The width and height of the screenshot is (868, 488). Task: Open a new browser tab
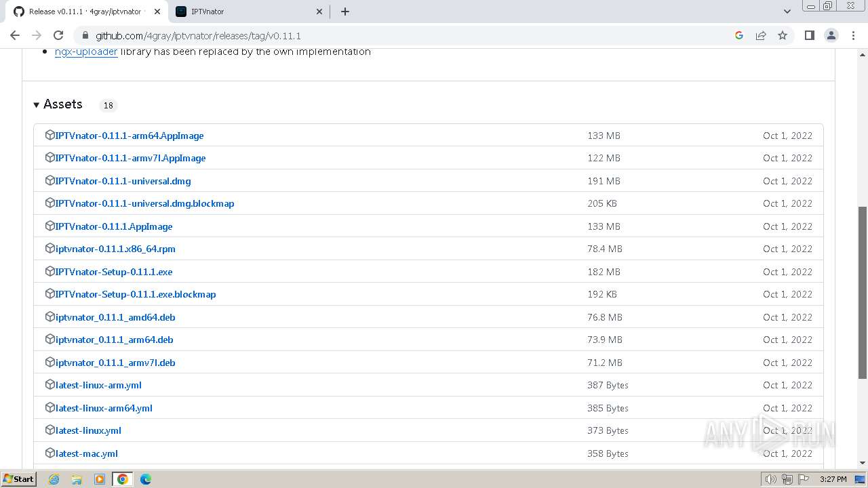click(344, 12)
